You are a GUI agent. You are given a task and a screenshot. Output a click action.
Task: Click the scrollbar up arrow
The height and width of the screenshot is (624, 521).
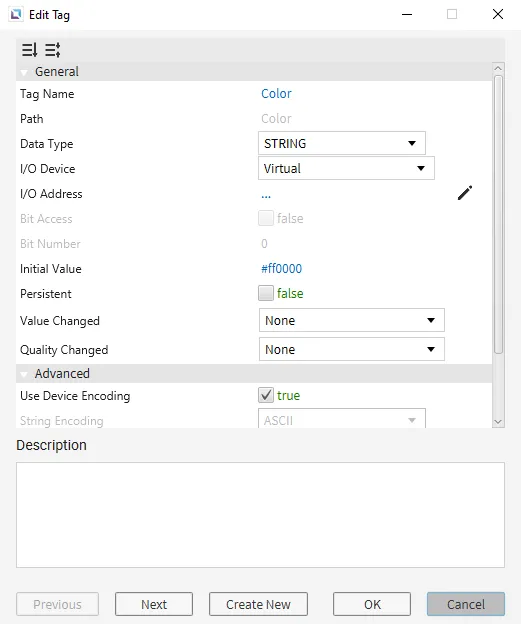(498, 68)
